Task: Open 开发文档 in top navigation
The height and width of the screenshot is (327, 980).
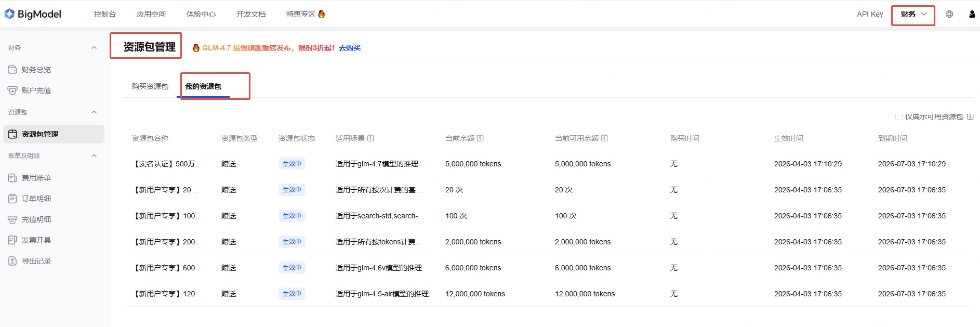Action: coord(251,14)
